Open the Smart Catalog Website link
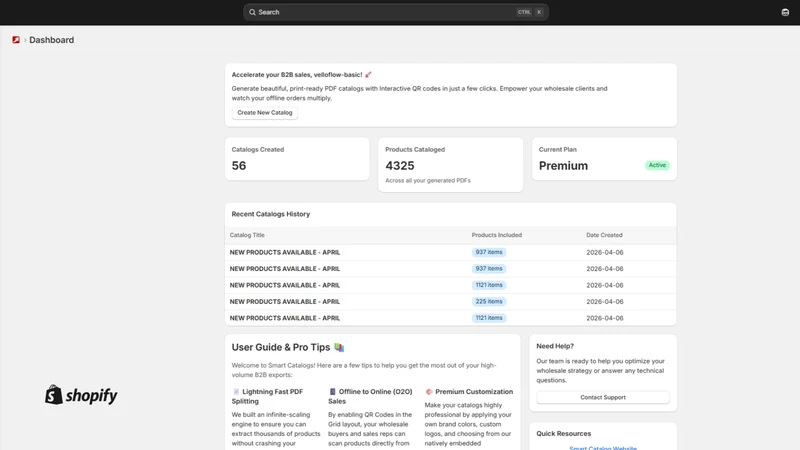 [x=603, y=448]
